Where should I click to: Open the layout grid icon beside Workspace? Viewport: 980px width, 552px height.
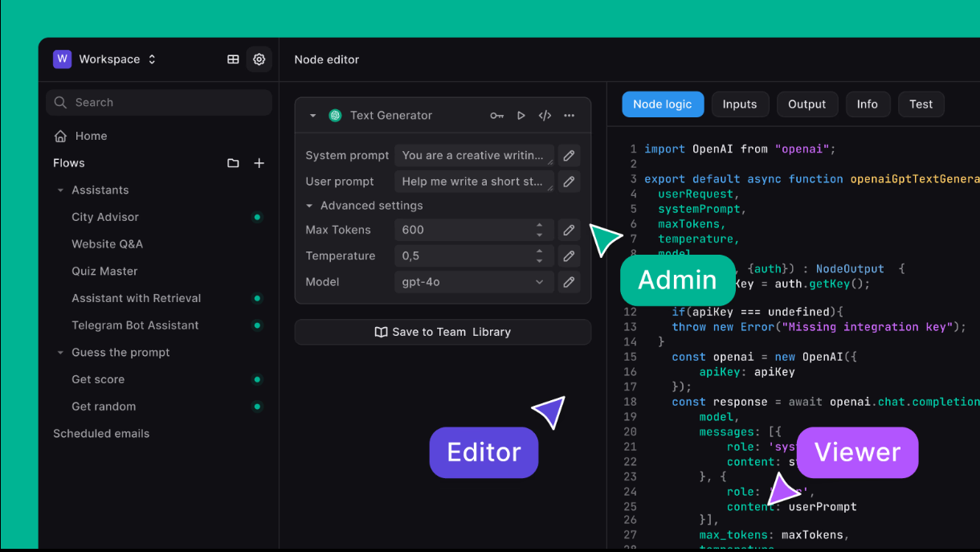point(233,59)
